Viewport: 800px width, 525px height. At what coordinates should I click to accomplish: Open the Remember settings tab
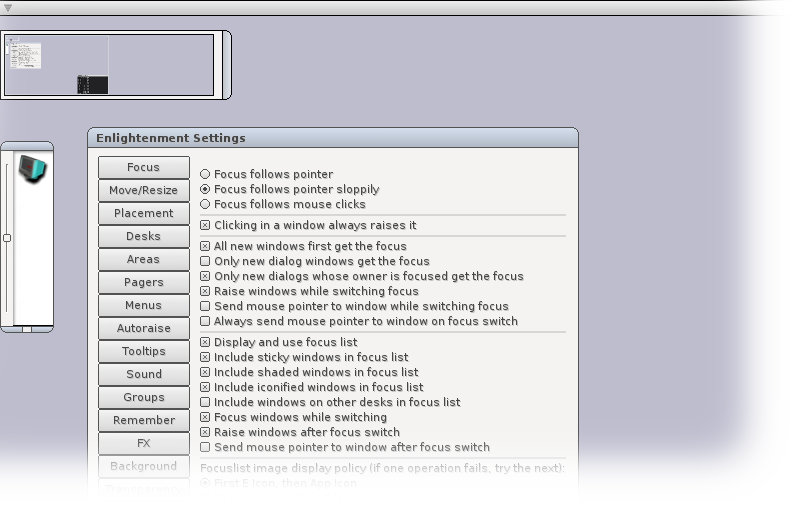tap(143, 420)
